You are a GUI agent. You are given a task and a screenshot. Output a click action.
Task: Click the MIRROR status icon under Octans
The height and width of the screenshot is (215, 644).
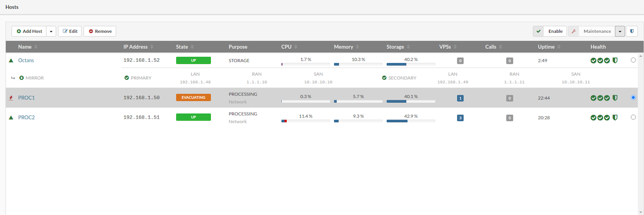coord(22,78)
